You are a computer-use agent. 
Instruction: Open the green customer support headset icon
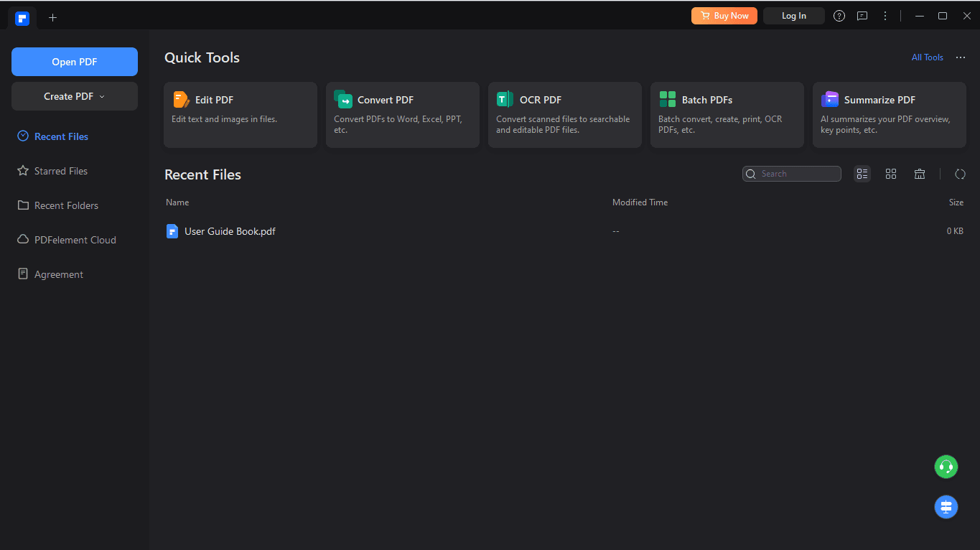coord(946,467)
